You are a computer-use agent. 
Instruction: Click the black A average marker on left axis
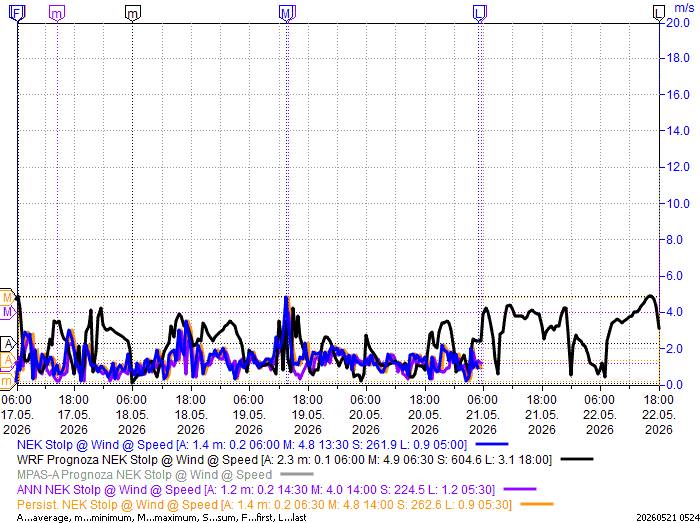point(8,344)
